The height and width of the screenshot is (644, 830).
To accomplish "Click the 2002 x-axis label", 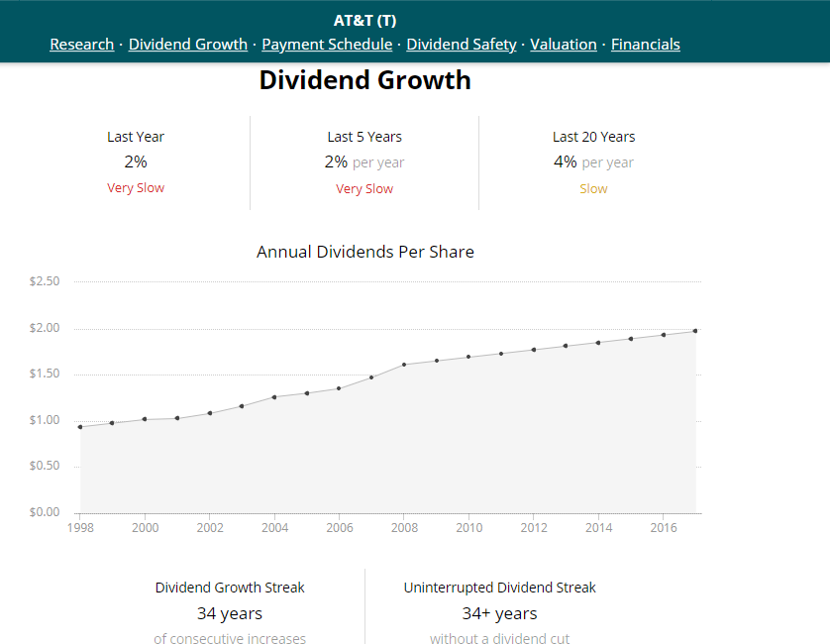I will 210,527.
